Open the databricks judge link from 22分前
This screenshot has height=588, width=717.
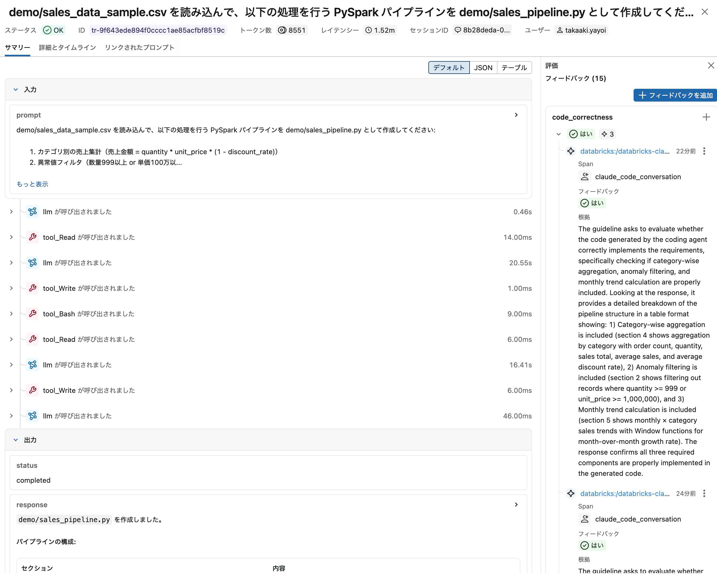click(625, 151)
